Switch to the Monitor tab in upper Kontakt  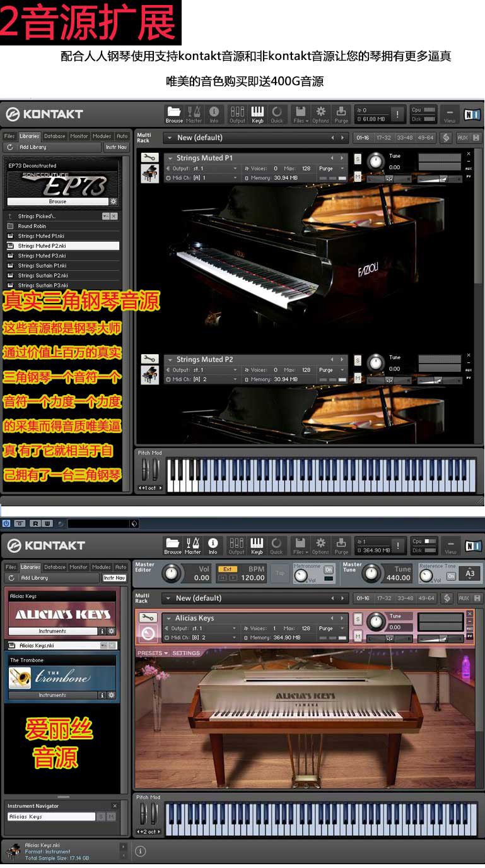coord(79,136)
